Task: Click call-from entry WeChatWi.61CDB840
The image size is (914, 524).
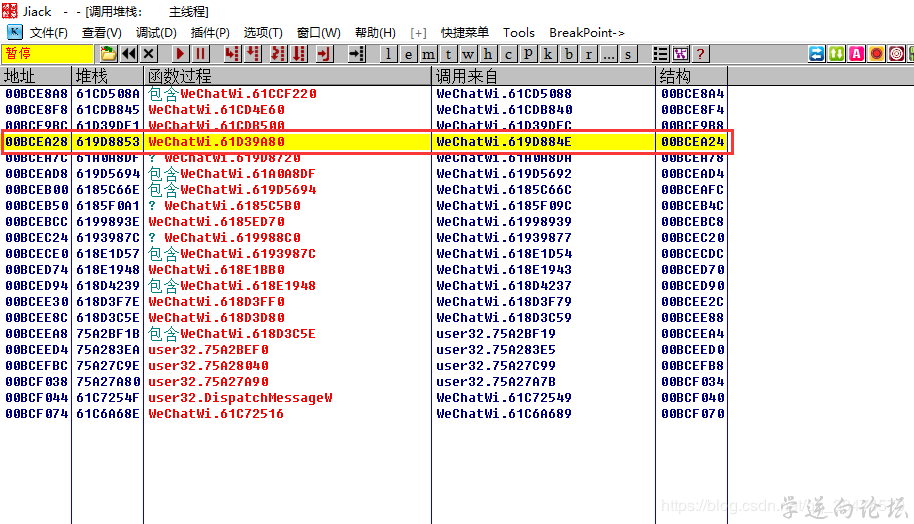Action: (x=504, y=110)
